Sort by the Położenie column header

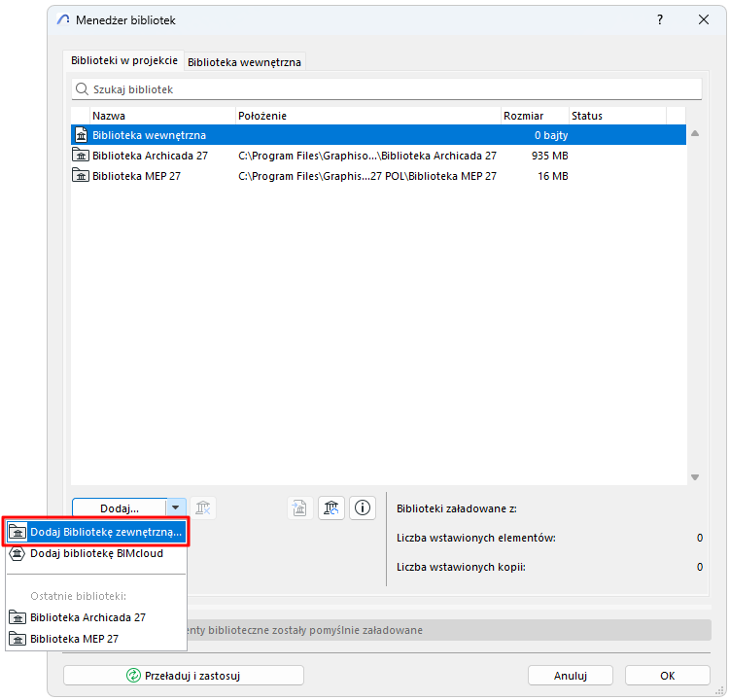(x=368, y=116)
